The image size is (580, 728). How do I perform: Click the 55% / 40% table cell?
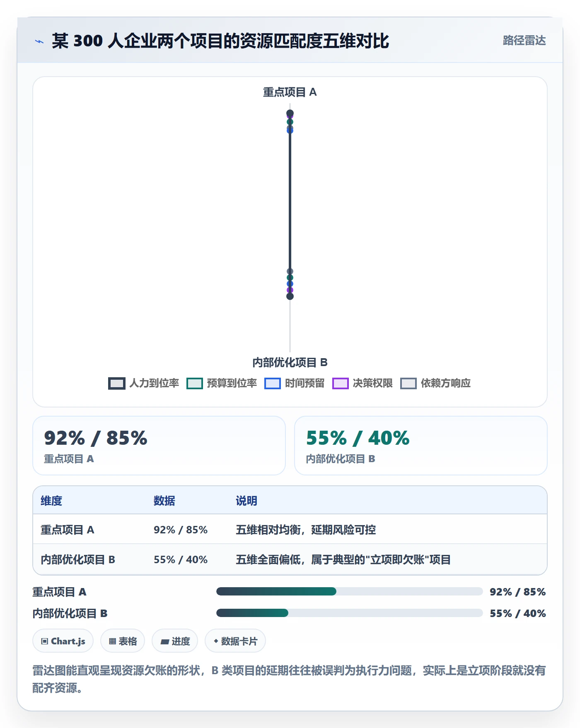pos(181,559)
